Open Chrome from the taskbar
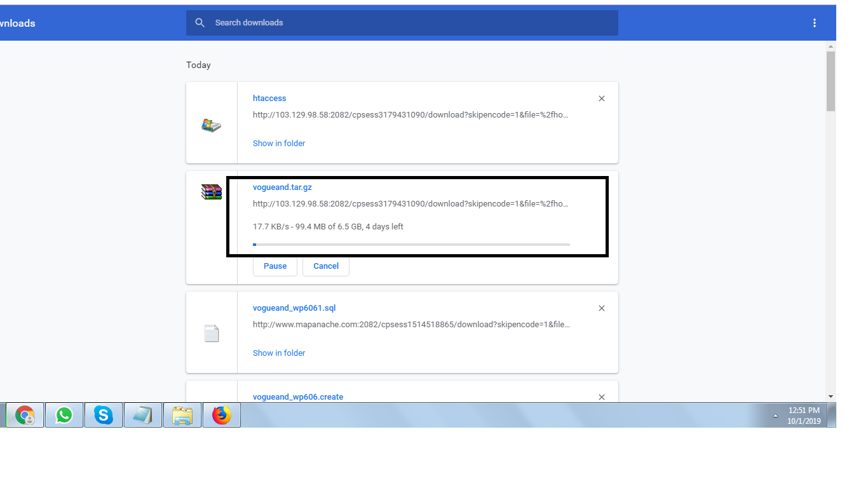The width and height of the screenshot is (868, 488). pyautogui.click(x=25, y=416)
